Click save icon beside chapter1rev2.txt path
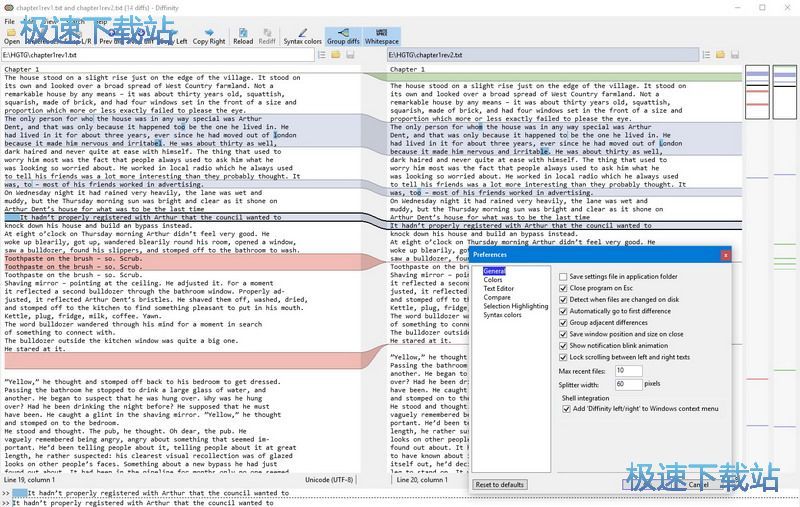The width and height of the screenshot is (800, 507). (x=733, y=54)
